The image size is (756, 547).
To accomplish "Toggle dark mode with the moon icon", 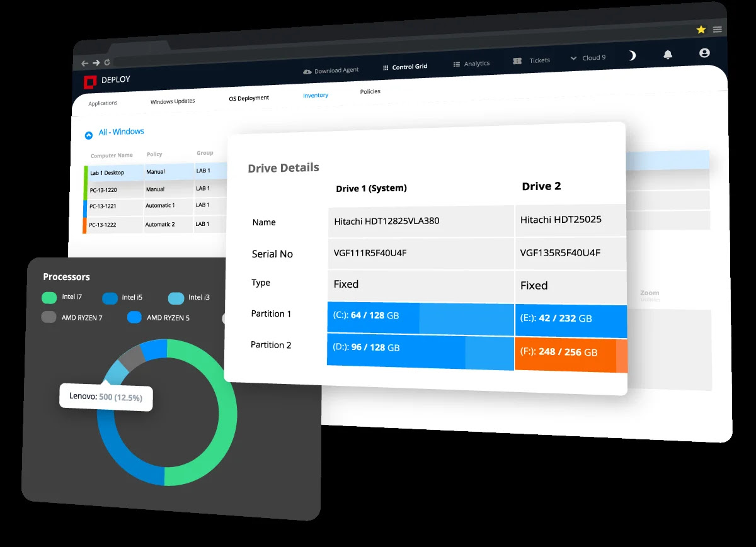I will 632,56.
